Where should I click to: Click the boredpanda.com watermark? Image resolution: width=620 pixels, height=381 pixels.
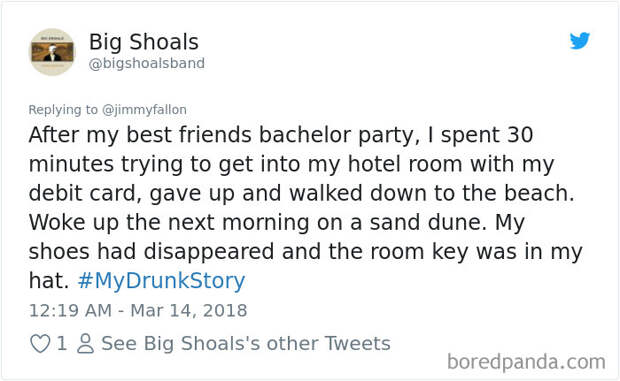(x=526, y=362)
